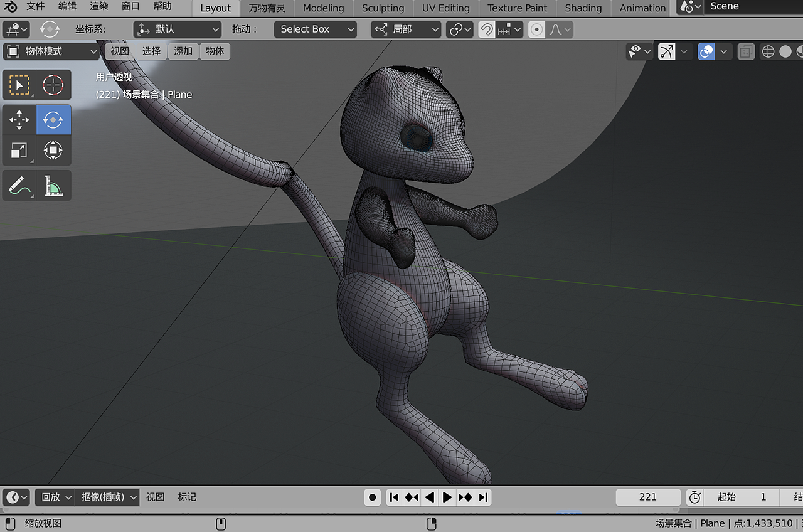Viewport: 803px width, 532px height.
Task: Switch to the UV Editing workspace tab
Action: pos(446,8)
